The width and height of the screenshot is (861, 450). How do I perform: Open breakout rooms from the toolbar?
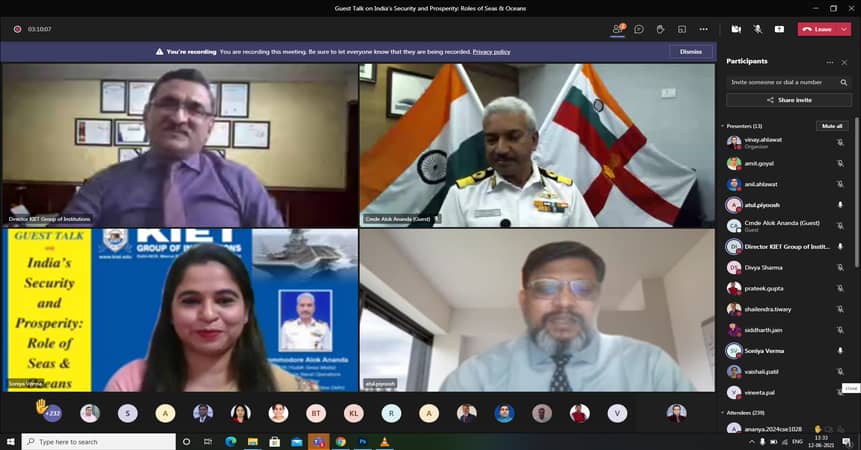coord(682,29)
